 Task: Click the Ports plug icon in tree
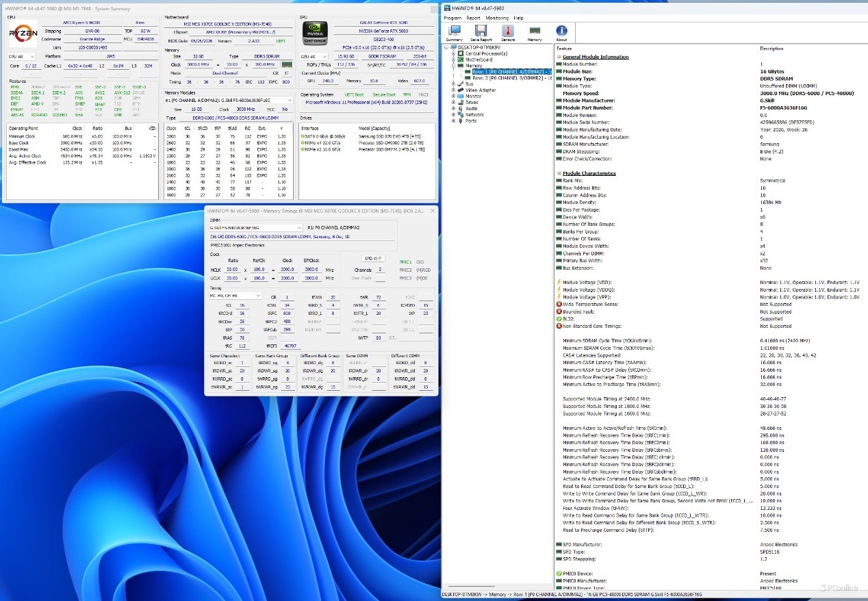click(x=461, y=120)
